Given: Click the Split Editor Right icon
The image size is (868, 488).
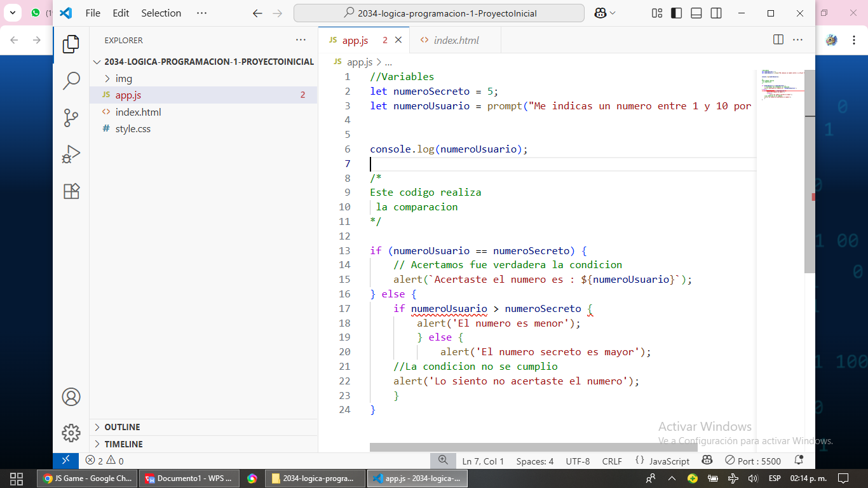Looking at the screenshot, I should coord(778,39).
